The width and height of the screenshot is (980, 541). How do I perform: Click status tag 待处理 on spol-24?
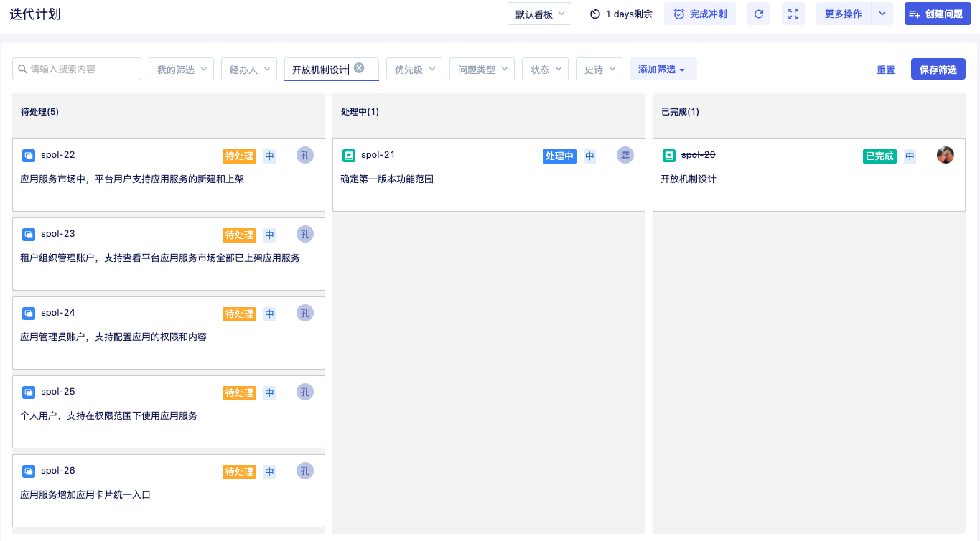coord(239,314)
